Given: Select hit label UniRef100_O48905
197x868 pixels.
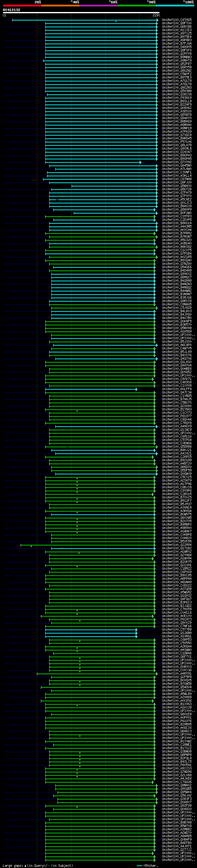Looking at the screenshot, I should point(177,47).
